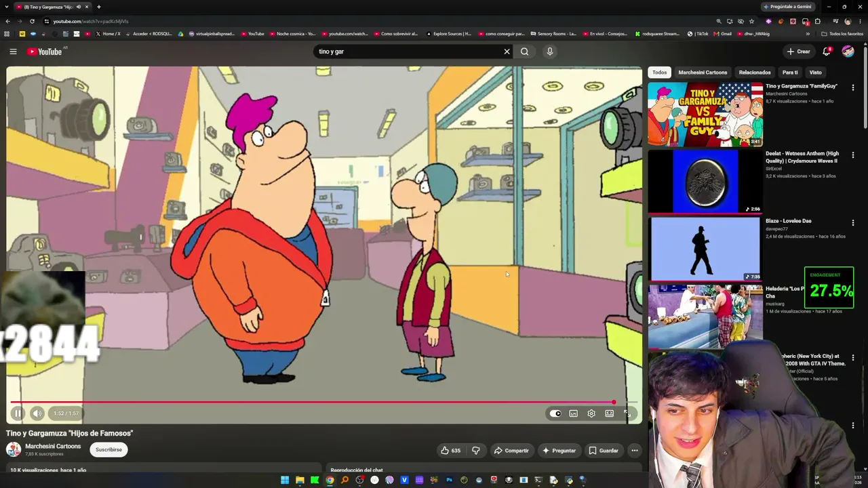The image size is (868, 488).
Task: Open Chrome from the taskbar
Action: coord(330,481)
